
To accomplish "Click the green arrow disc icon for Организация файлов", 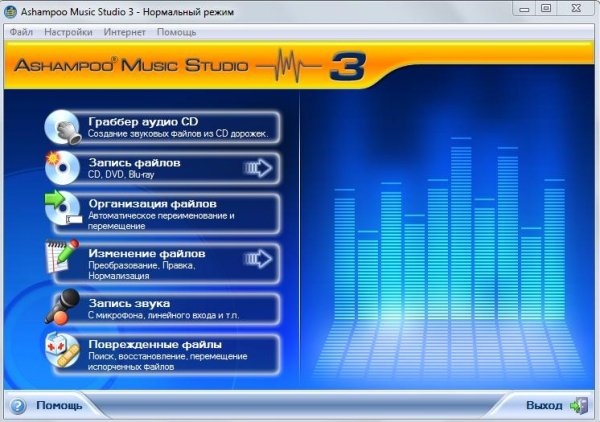I will click(63, 208).
